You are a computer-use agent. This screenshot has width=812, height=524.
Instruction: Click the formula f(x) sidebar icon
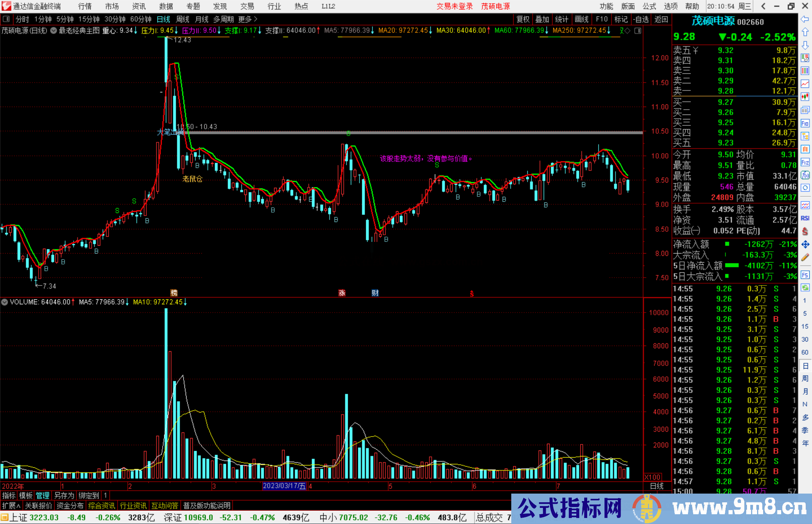tap(805, 175)
